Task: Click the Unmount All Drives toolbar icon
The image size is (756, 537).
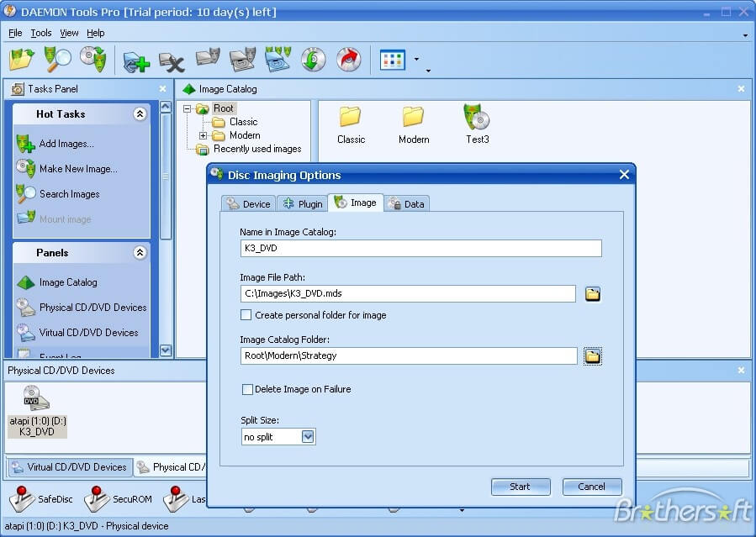Action: [x=278, y=59]
